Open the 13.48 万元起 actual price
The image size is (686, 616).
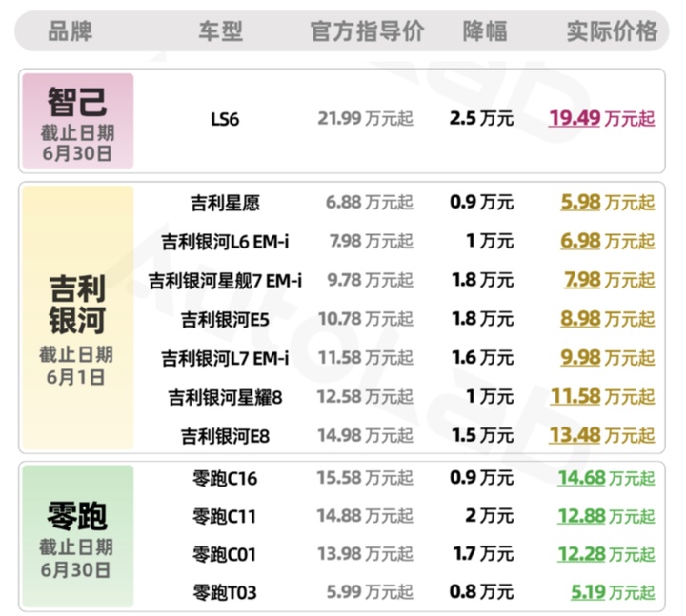(602, 435)
